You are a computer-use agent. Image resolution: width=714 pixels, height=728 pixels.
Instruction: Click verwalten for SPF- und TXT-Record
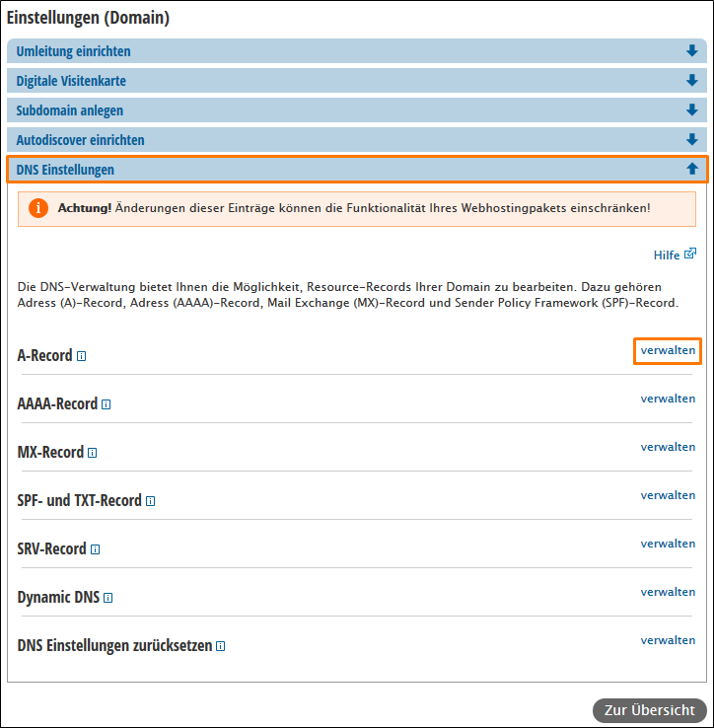(668, 495)
